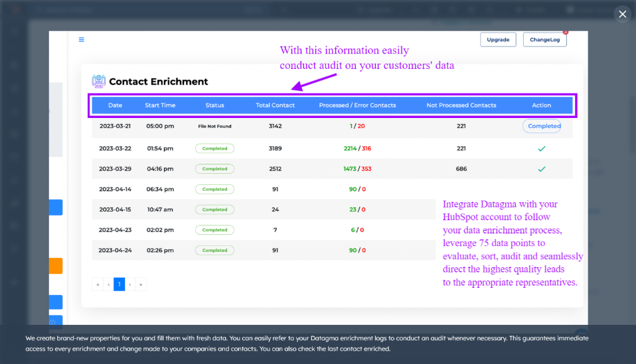Click not processed value 686
Image resolution: width=636 pixels, height=364 pixels.
(x=461, y=169)
